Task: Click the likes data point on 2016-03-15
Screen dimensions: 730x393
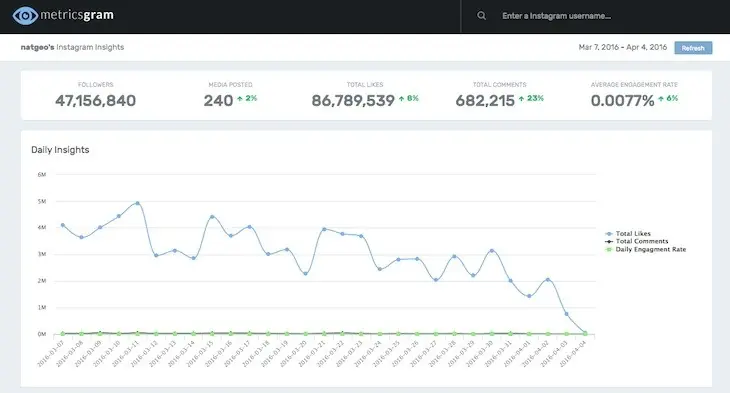Action: (x=212, y=217)
